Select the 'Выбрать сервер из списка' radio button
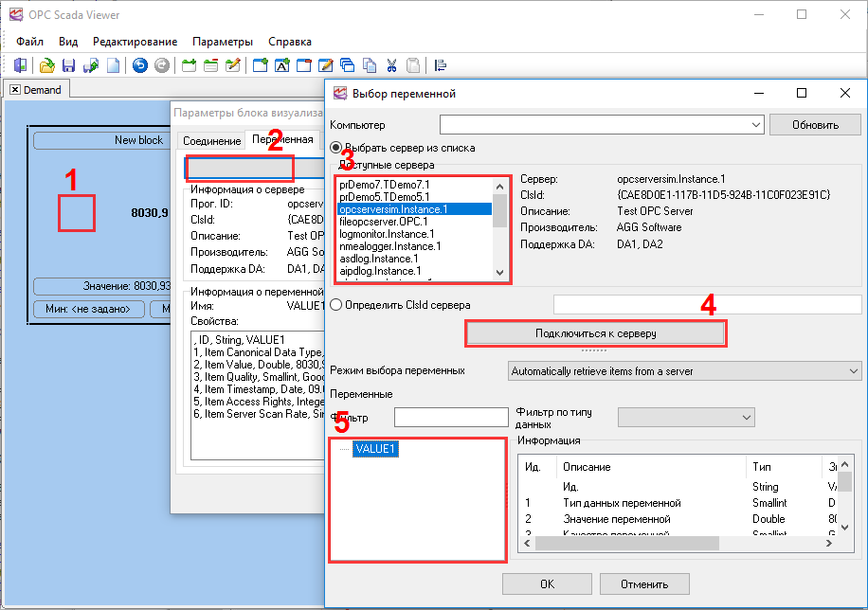The image size is (868, 610). pyautogui.click(x=335, y=148)
